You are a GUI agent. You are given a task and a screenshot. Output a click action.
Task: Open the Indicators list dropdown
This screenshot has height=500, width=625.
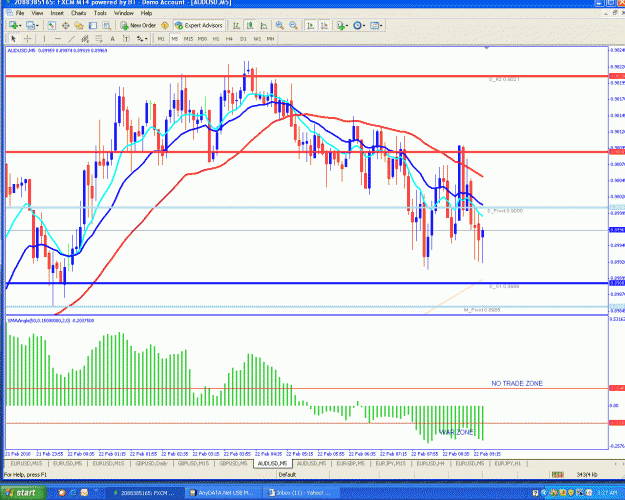click(x=342, y=26)
